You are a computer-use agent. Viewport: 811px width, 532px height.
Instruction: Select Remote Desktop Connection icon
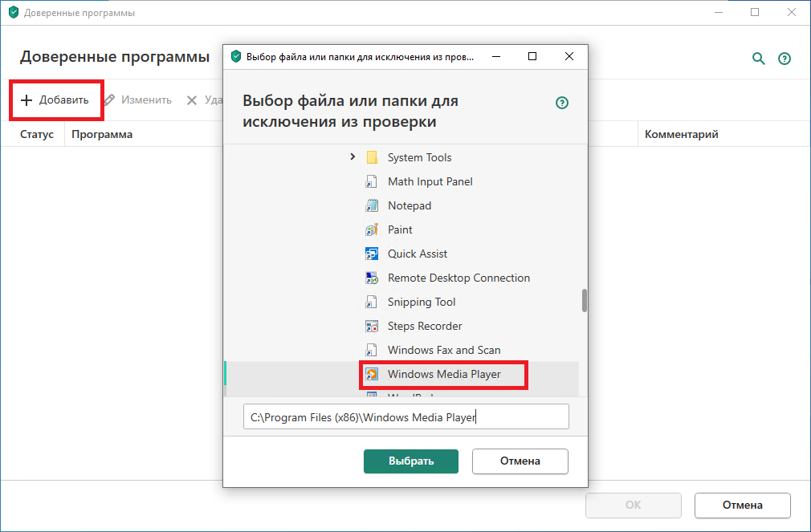(372, 278)
